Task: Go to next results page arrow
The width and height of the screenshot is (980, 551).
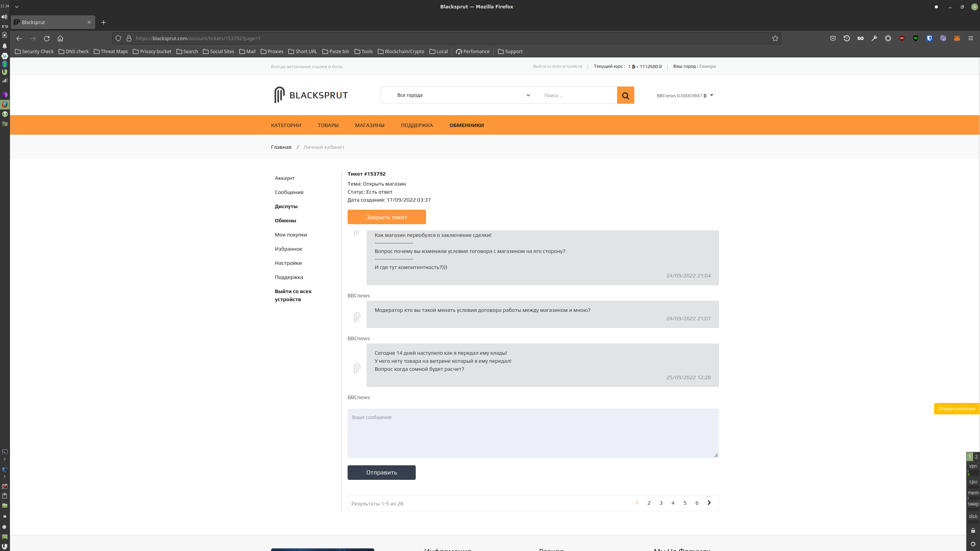Action: click(709, 503)
